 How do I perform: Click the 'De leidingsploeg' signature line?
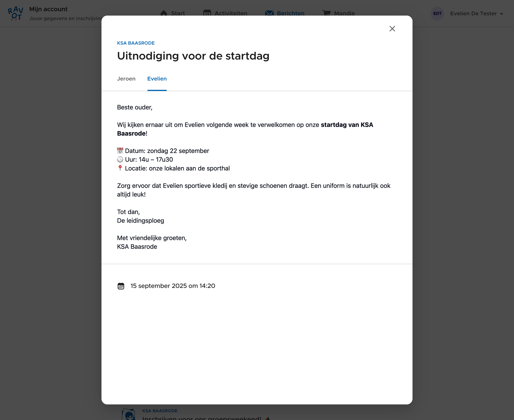pyautogui.click(x=141, y=221)
